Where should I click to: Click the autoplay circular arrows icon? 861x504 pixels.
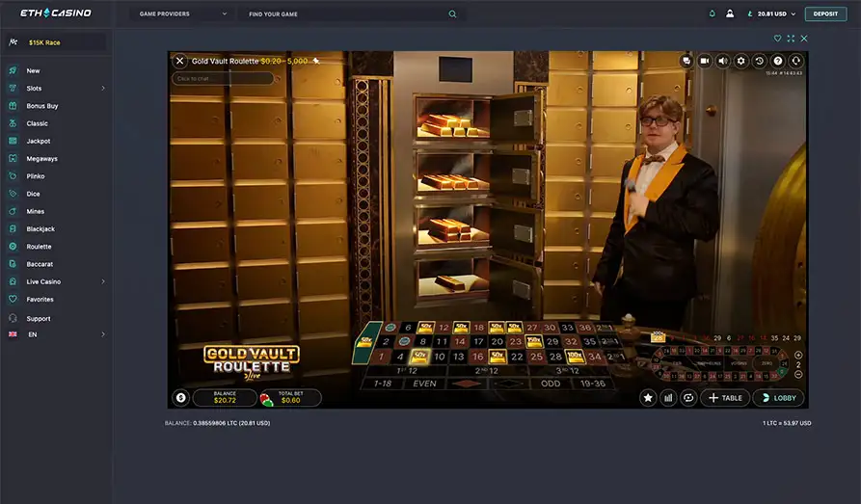click(688, 398)
